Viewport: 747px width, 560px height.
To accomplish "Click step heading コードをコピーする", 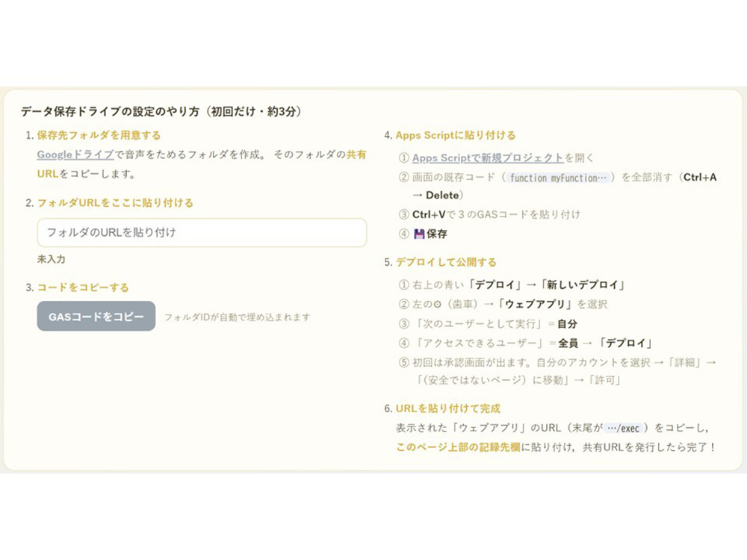I will pyautogui.click(x=83, y=287).
